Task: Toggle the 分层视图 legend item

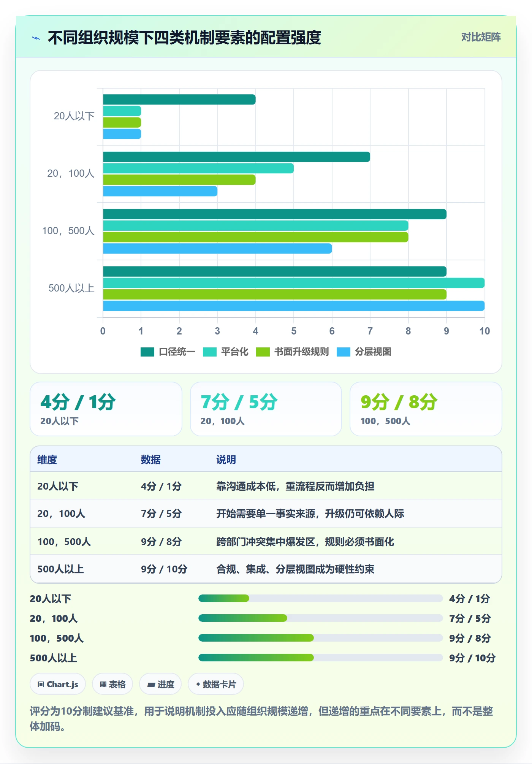Action: (364, 352)
